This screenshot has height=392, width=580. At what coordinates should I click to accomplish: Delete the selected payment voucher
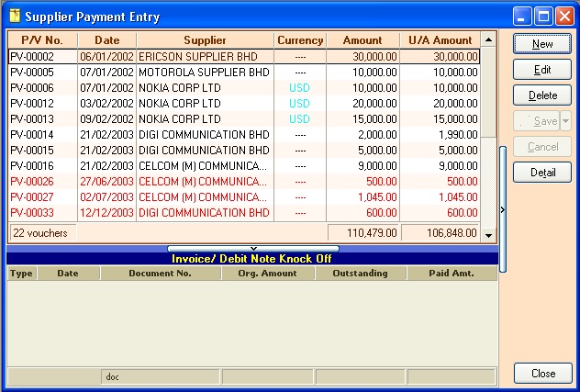541,95
